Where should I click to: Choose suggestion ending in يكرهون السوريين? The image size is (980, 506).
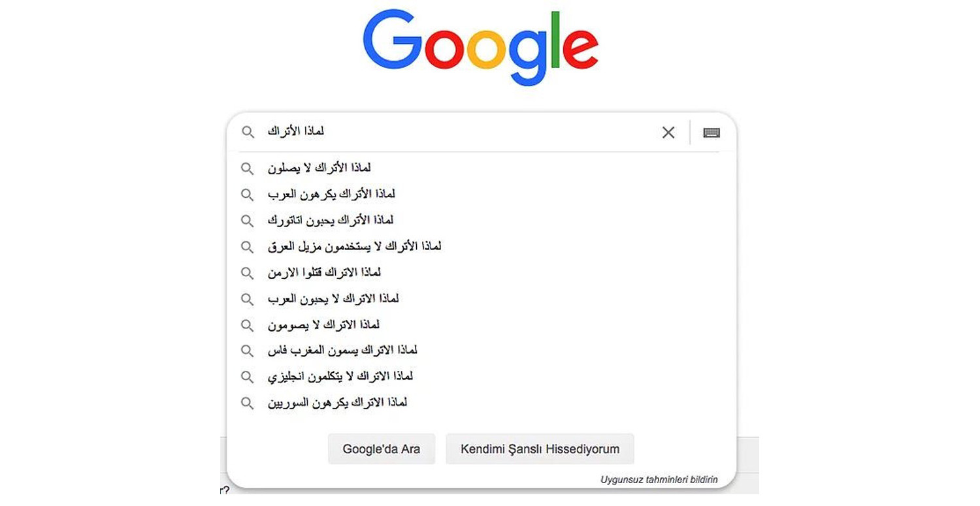coord(337,403)
